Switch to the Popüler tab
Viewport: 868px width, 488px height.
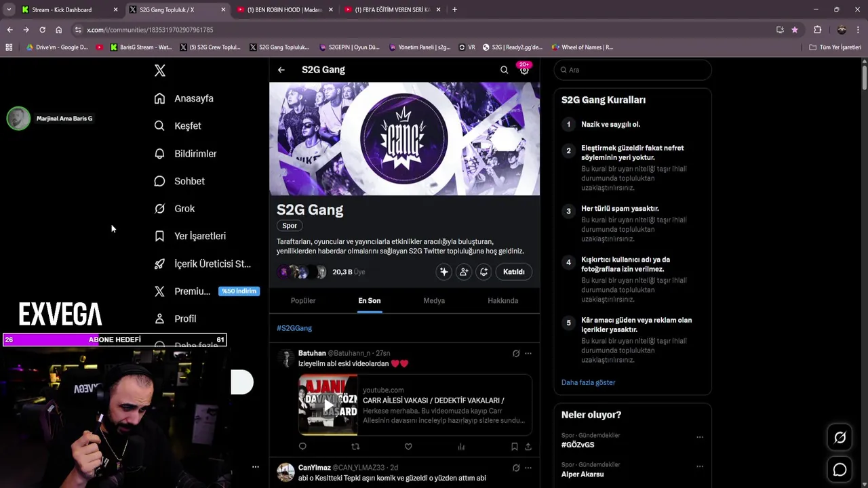(303, 301)
